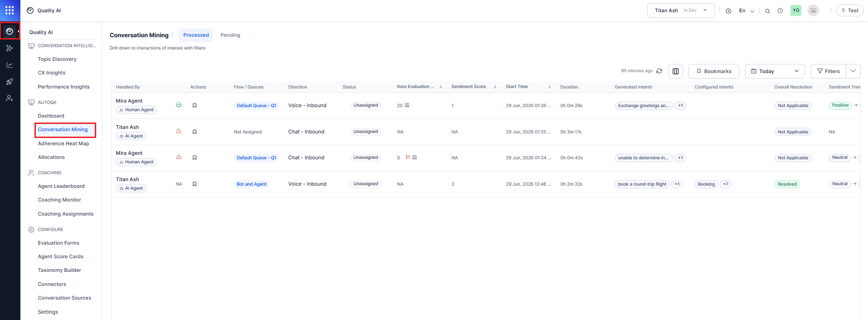Sort by Kore Evaluation column arrow
The height and width of the screenshot is (320, 868).
441,87
